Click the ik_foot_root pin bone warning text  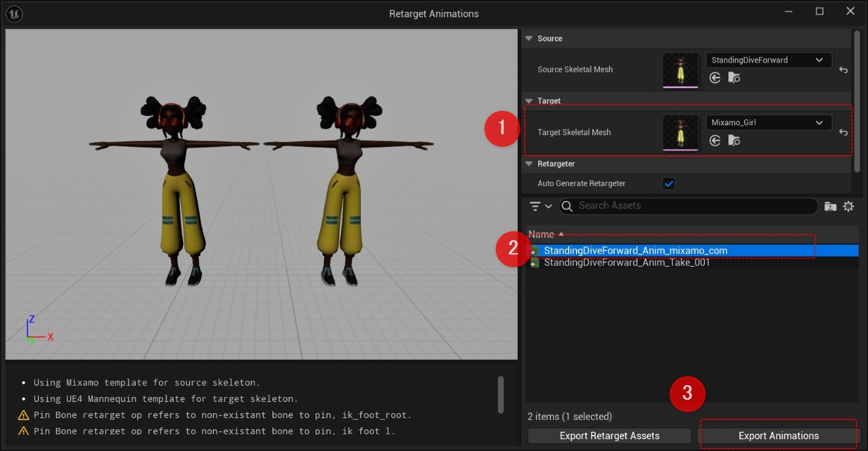pyautogui.click(x=223, y=415)
